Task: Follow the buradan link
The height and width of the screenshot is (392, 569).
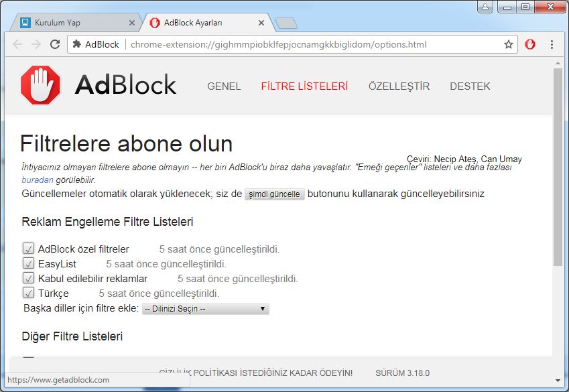Action: pyautogui.click(x=38, y=180)
